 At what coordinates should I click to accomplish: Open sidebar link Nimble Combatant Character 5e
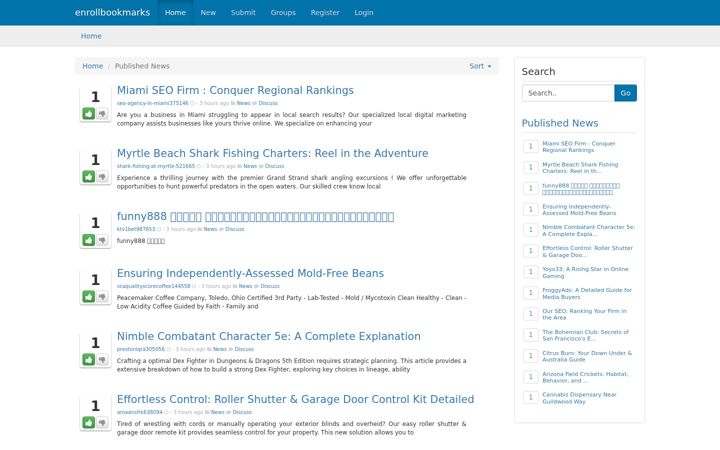tap(588, 231)
